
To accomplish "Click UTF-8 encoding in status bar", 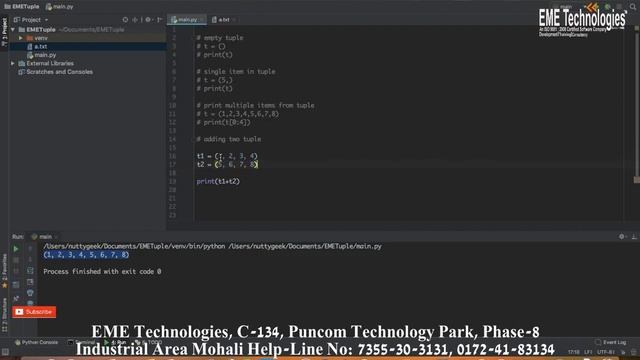I will pyautogui.click(x=606, y=352).
